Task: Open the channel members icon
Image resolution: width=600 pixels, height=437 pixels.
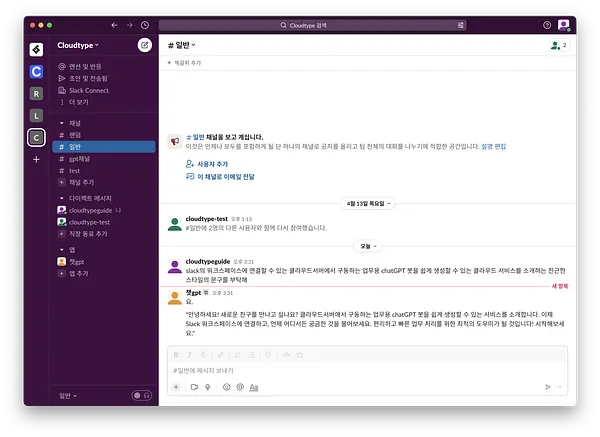Action: 559,45
